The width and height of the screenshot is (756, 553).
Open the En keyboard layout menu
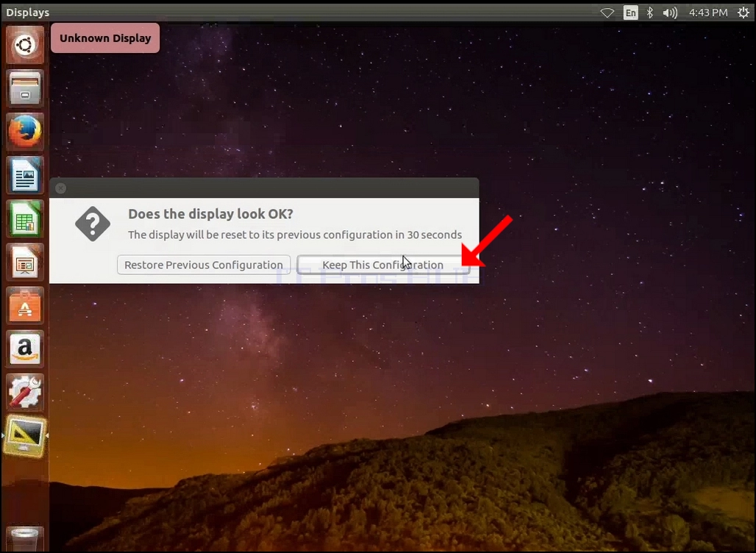tap(630, 13)
